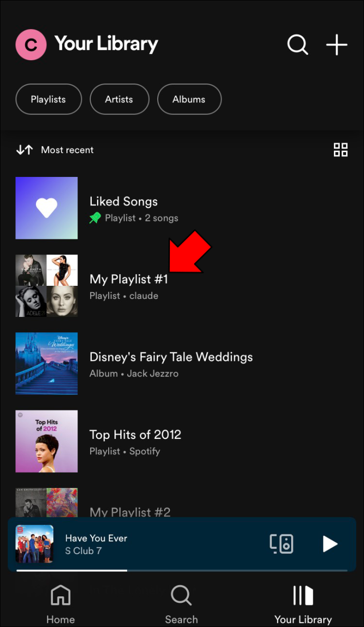This screenshot has width=364, height=627.
Task: Open the connect to device speaker icon
Action: (282, 544)
